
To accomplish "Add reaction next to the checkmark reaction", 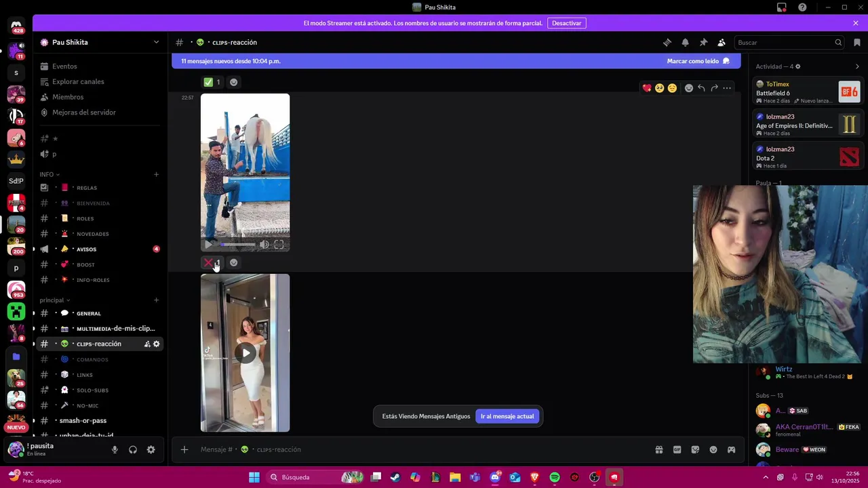I will point(233,82).
